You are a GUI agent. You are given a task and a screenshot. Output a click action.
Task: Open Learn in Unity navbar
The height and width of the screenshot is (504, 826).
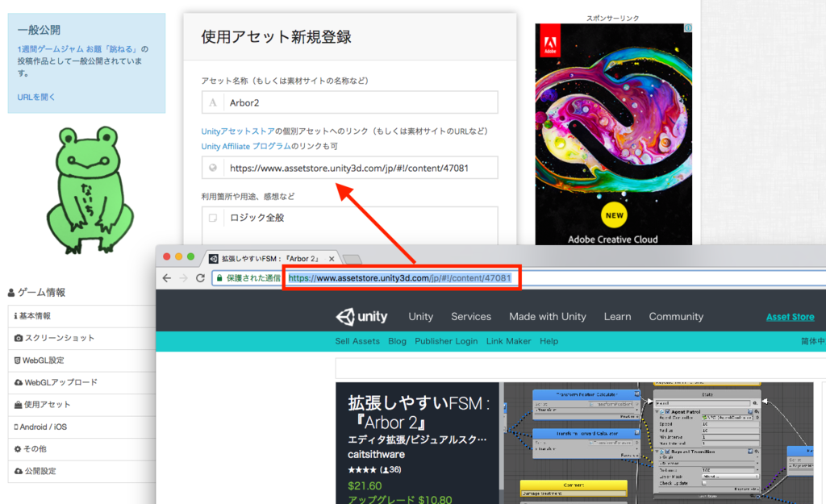[617, 317]
